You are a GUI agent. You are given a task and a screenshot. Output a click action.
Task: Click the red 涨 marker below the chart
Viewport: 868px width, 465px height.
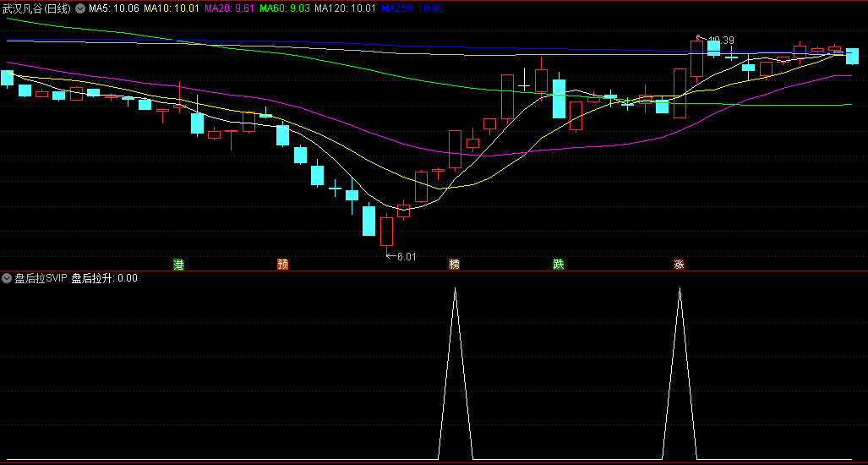pyautogui.click(x=680, y=265)
